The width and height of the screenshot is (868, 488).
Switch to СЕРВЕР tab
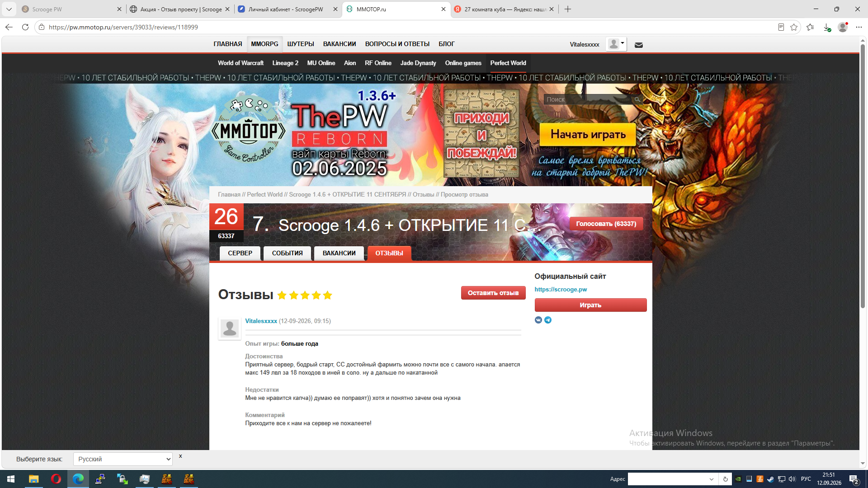[x=240, y=253]
